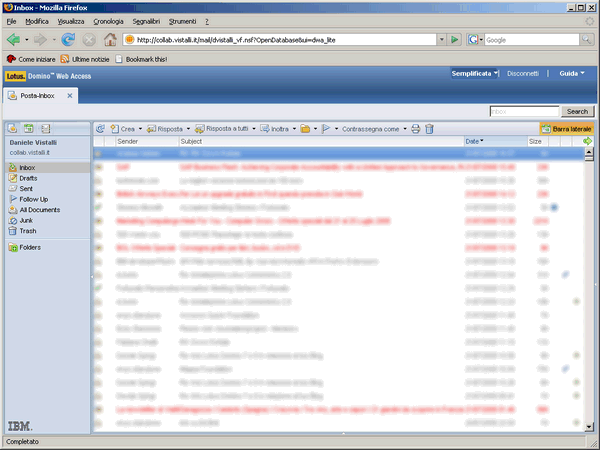
Task: Click the Risposta reply icon
Action: click(x=152, y=129)
